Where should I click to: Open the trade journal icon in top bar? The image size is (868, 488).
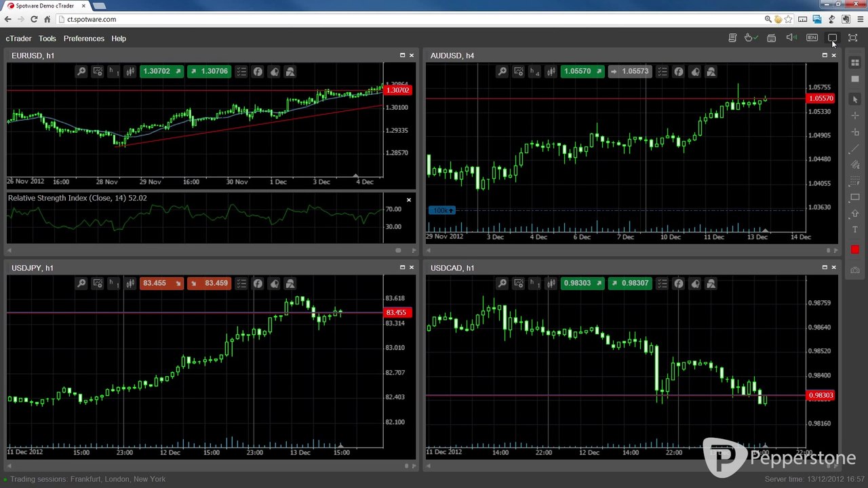pos(732,38)
